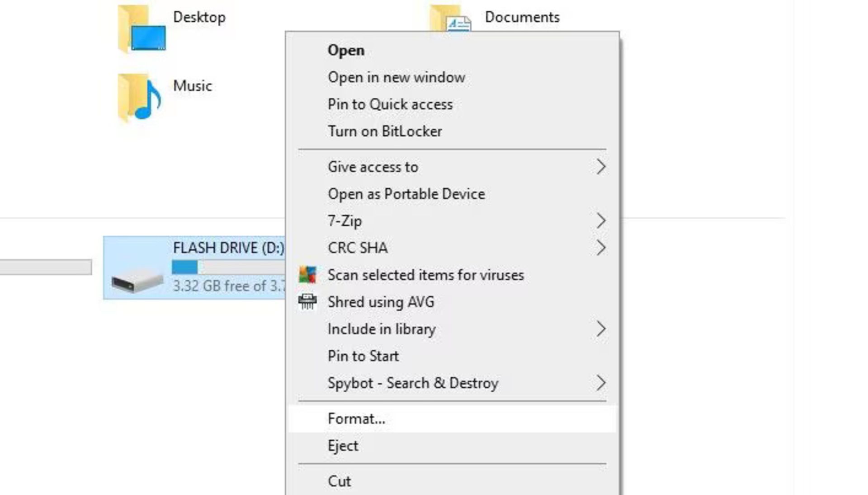Expand the 7-Zip submenu arrow
Viewport: 868px width, 495px height.
point(600,221)
